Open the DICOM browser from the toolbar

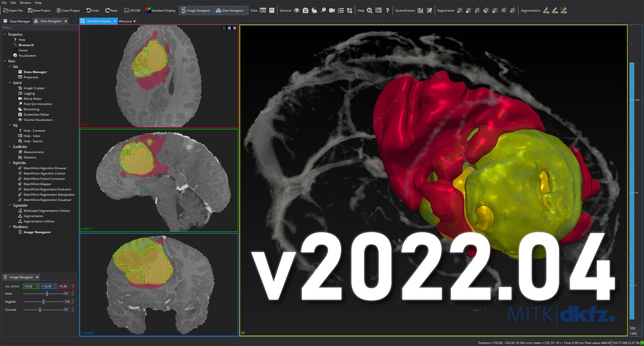132,10
